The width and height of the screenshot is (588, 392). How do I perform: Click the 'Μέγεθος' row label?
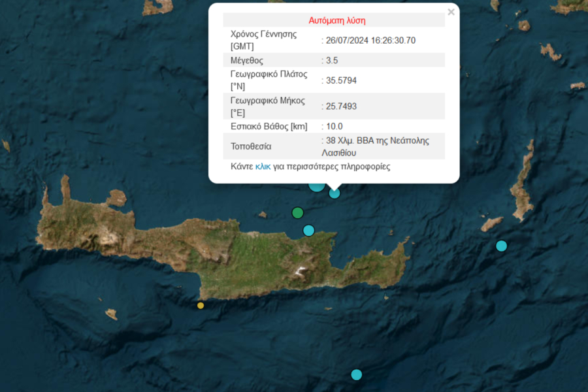click(247, 60)
